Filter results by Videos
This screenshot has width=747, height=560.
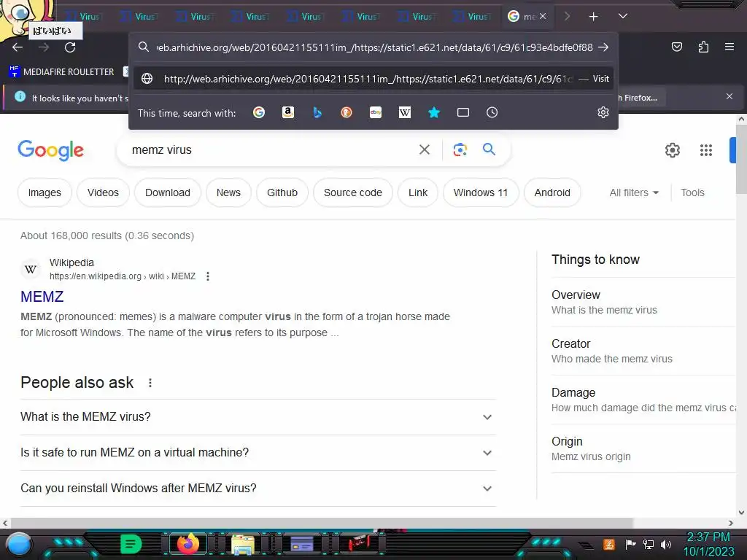tap(103, 192)
